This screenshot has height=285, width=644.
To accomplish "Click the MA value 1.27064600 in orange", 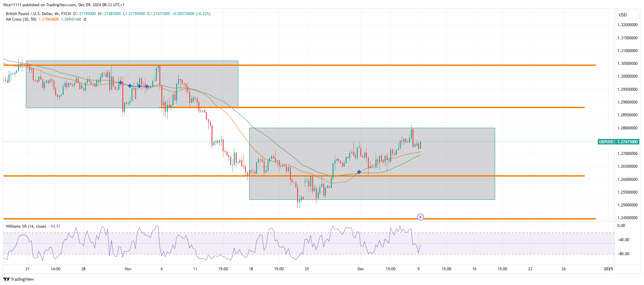I will click(x=49, y=19).
